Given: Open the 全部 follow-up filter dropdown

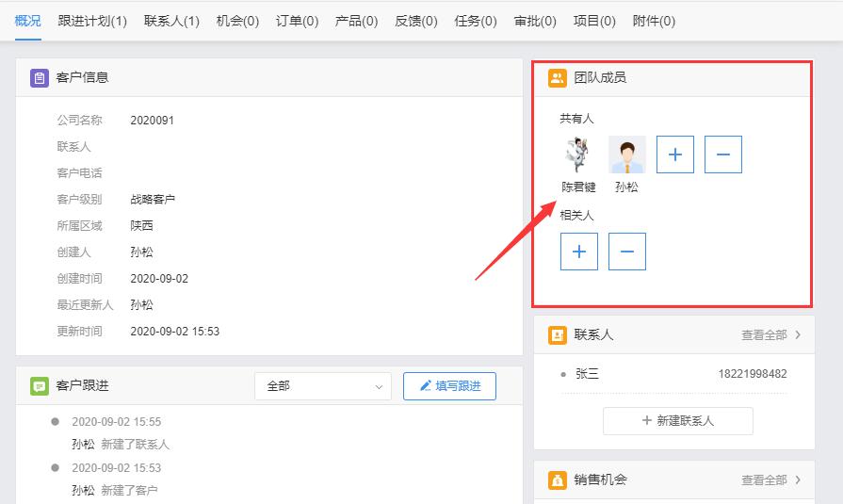Looking at the screenshot, I should pyautogui.click(x=323, y=386).
